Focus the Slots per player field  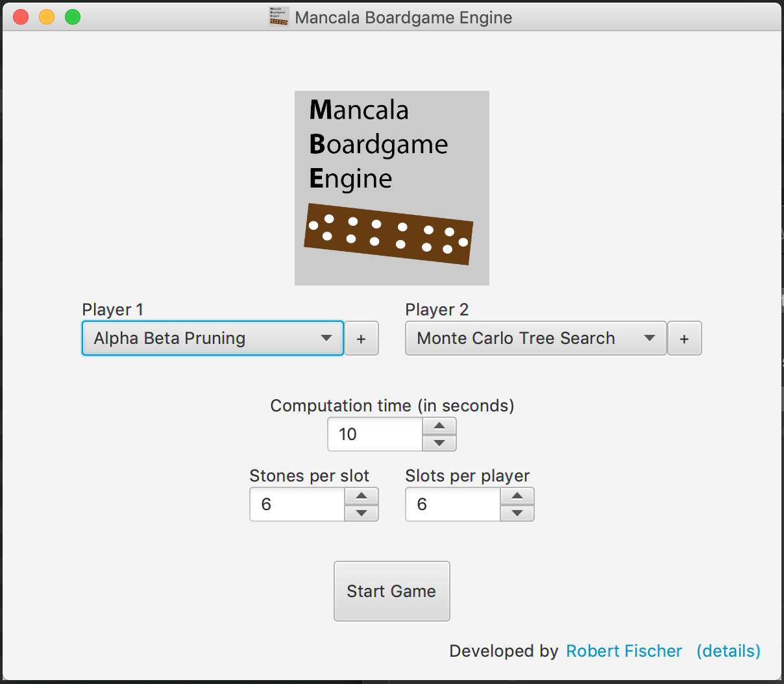[453, 504]
